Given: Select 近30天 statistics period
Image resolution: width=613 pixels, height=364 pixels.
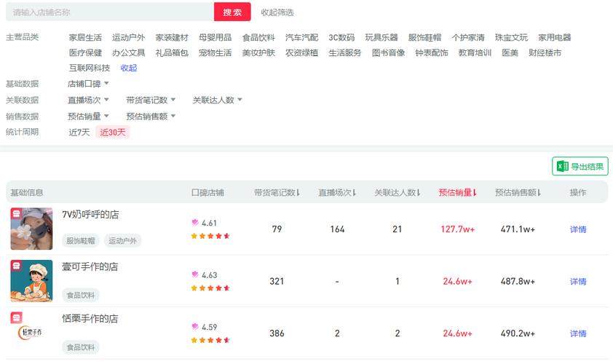Looking at the screenshot, I should [x=113, y=132].
